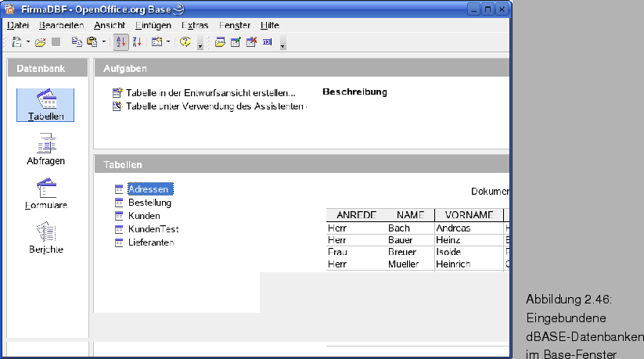Click the Edit table icon
Viewport: 644px width, 359px height.
(236, 42)
